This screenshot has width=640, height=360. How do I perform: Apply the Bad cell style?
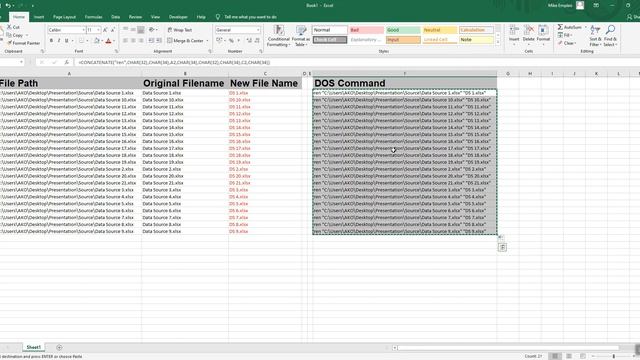366,30
